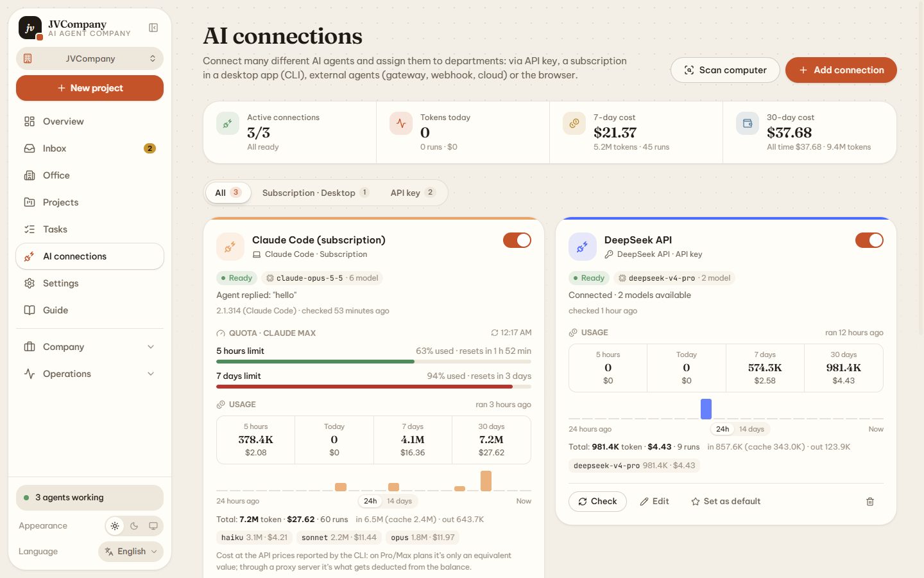Viewport: 924px width, 578px height.
Task: Click the 7-day cost coins icon
Action: (x=574, y=124)
